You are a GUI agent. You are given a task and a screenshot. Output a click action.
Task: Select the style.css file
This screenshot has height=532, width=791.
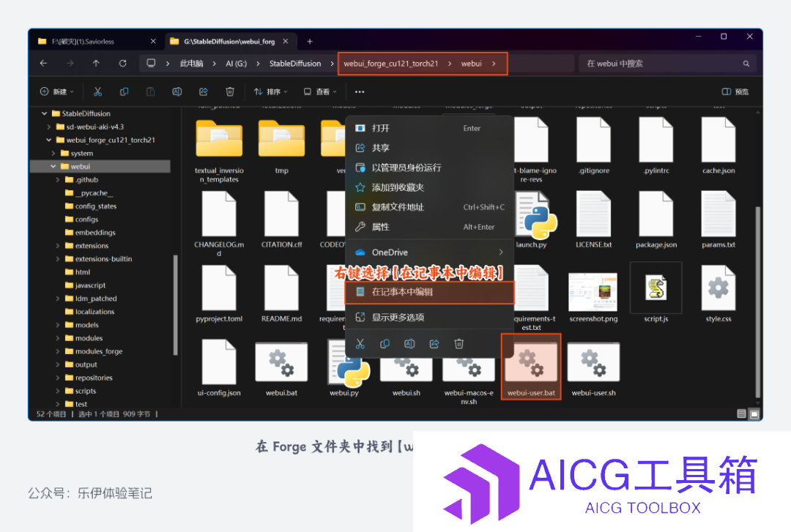click(718, 293)
